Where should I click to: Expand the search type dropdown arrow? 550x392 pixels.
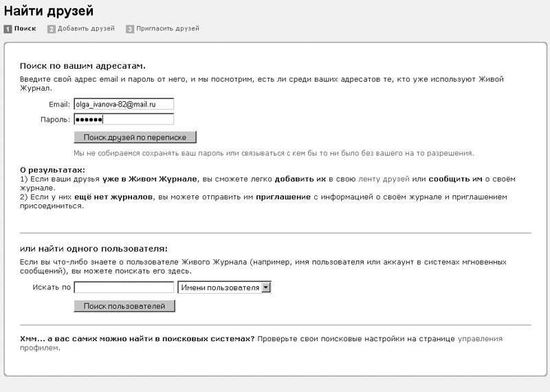tap(266, 287)
